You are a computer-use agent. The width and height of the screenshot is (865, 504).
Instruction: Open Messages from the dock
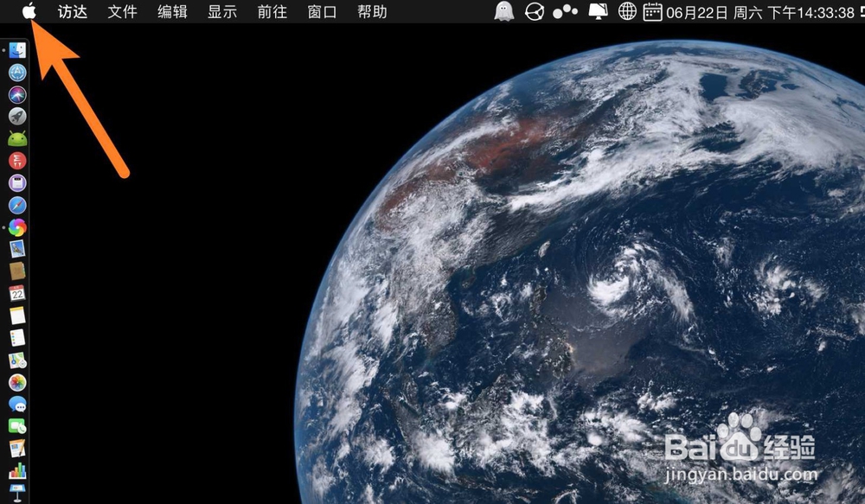click(x=17, y=405)
